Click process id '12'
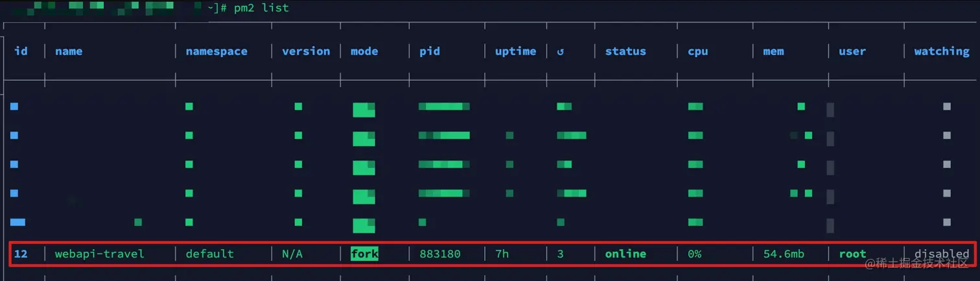Screen dimensions: 980x281 (21, 254)
